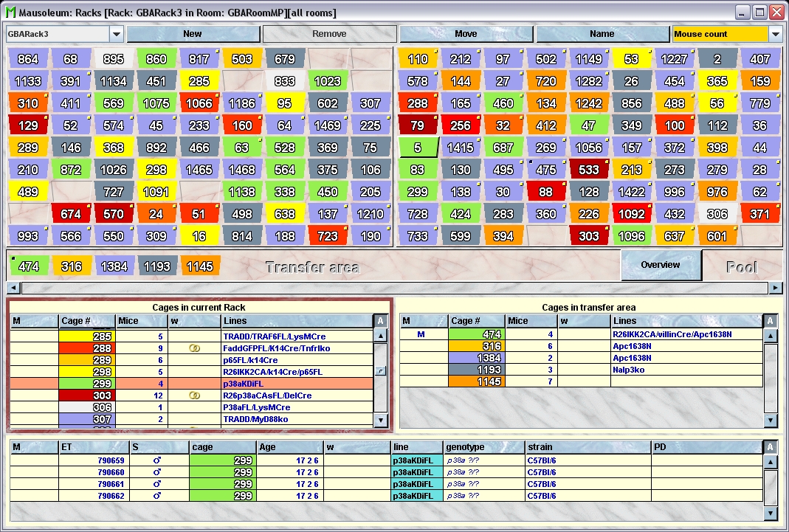Click the A button atop the current Rack list

pos(381,321)
